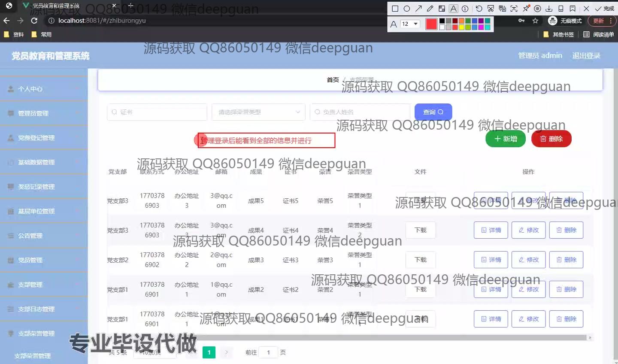Open the 常用 bookmarks folder
The image size is (618, 364).
click(42, 34)
